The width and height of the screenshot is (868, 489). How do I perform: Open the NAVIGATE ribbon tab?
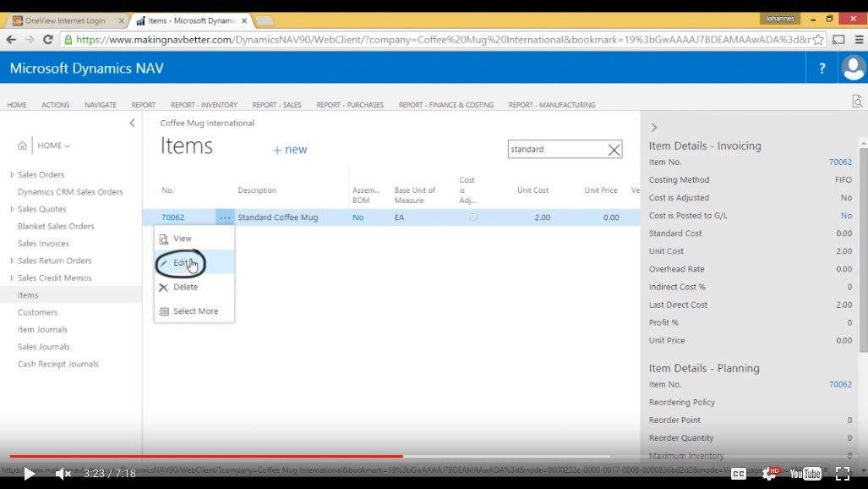pyautogui.click(x=101, y=105)
